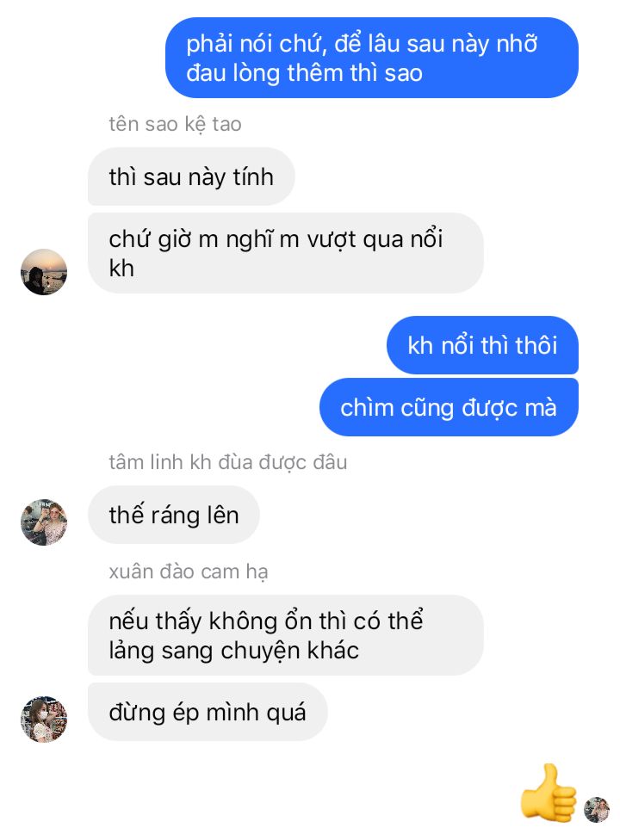
Task: Select the "chìm cũng được mà" bubble
Action: 449,407
